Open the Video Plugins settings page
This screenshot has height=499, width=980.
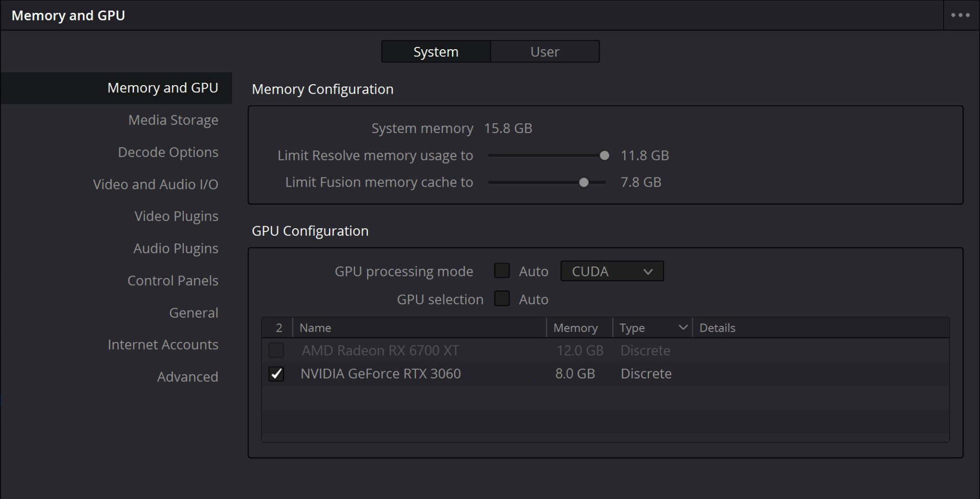click(176, 216)
